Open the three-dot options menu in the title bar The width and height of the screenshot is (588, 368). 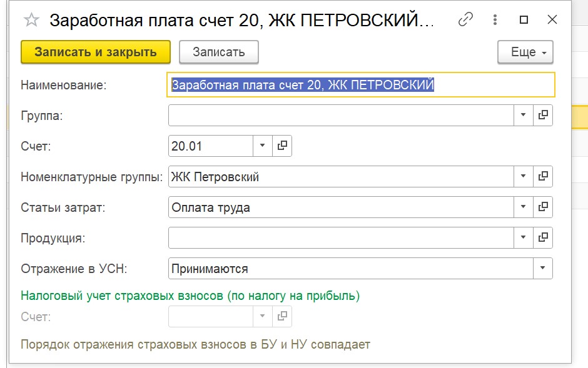click(x=495, y=19)
